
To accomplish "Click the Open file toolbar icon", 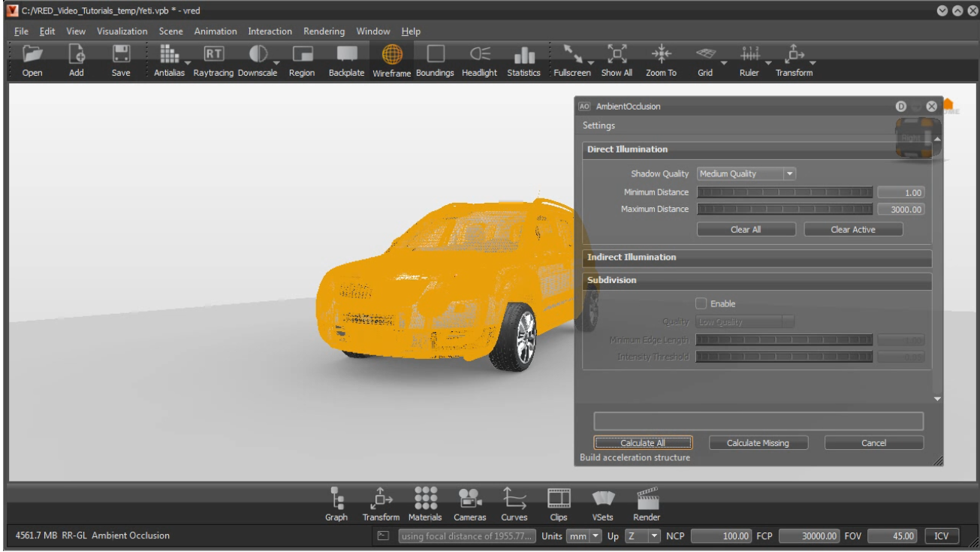I will coord(32,54).
